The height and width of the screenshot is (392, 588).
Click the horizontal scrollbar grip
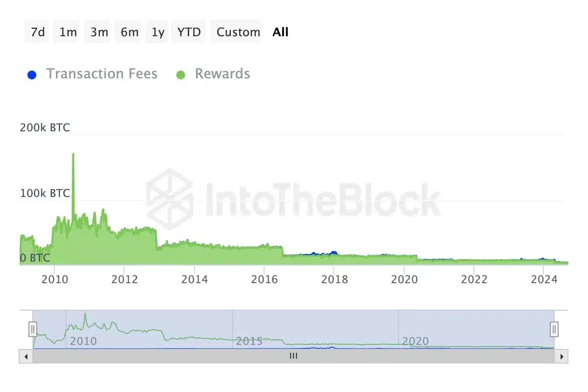(x=293, y=356)
